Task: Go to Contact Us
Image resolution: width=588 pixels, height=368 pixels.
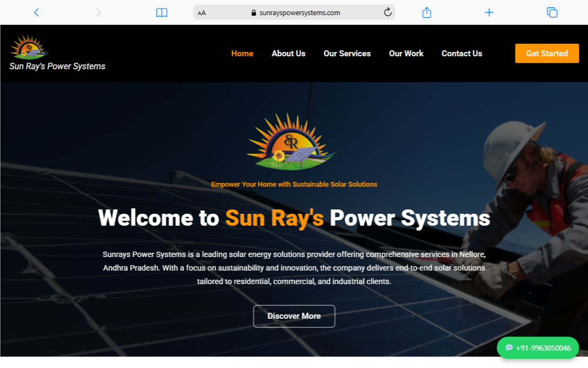Action: (x=462, y=54)
